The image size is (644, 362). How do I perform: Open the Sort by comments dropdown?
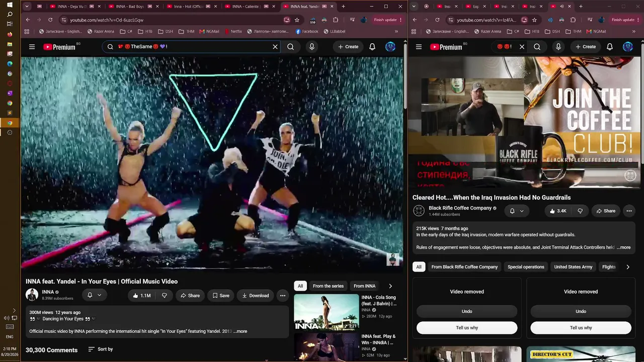click(x=100, y=349)
